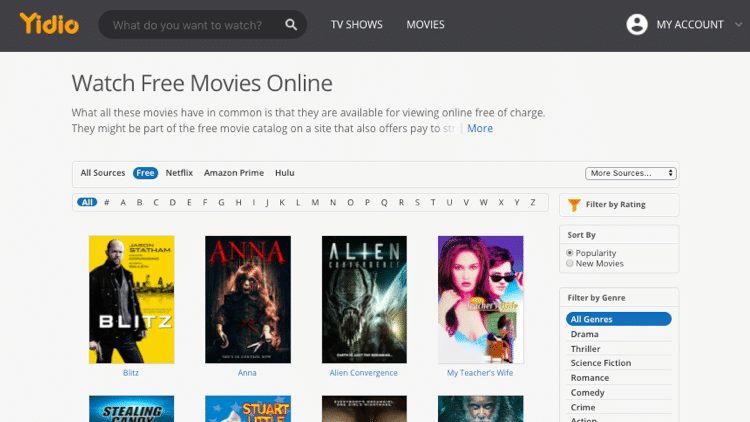Open the My Teacher's Wife poster
Image resolution: width=750 pixels, height=422 pixels.
tap(481, 300)
